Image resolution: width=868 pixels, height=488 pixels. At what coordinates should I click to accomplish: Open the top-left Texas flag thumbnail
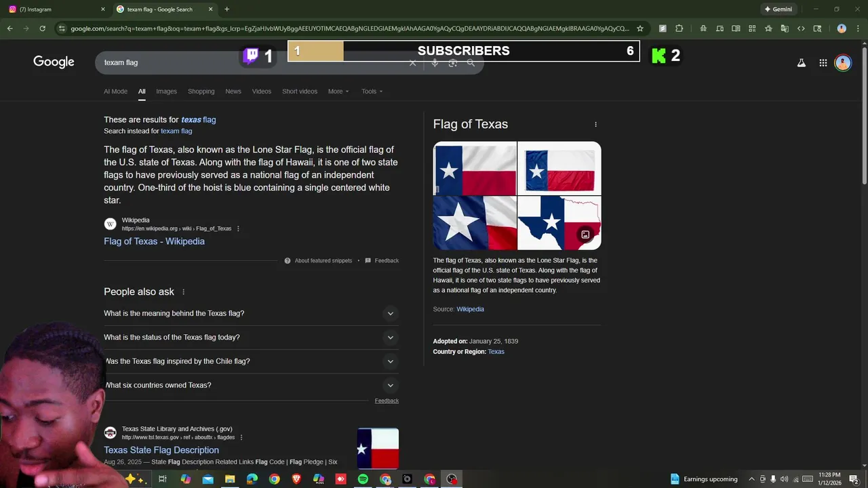pos(475,168)
